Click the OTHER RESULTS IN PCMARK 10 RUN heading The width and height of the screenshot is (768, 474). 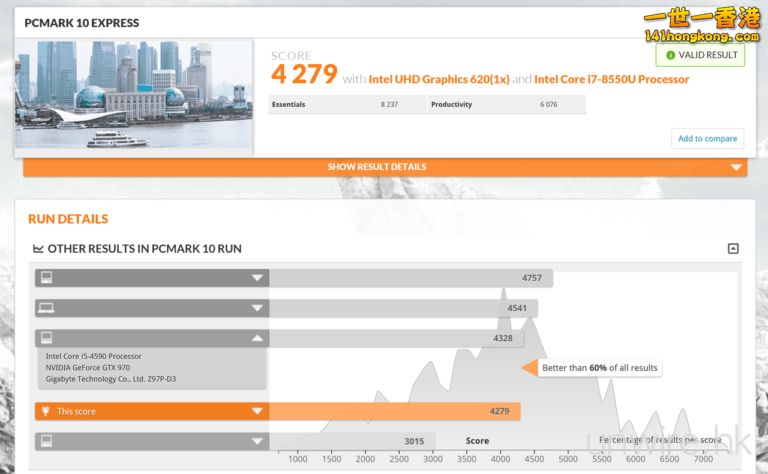click(x=144, y=249)
